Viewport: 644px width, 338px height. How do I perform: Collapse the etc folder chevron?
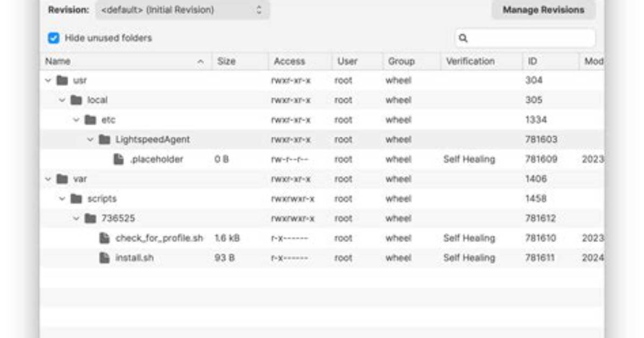pos(76,120)
